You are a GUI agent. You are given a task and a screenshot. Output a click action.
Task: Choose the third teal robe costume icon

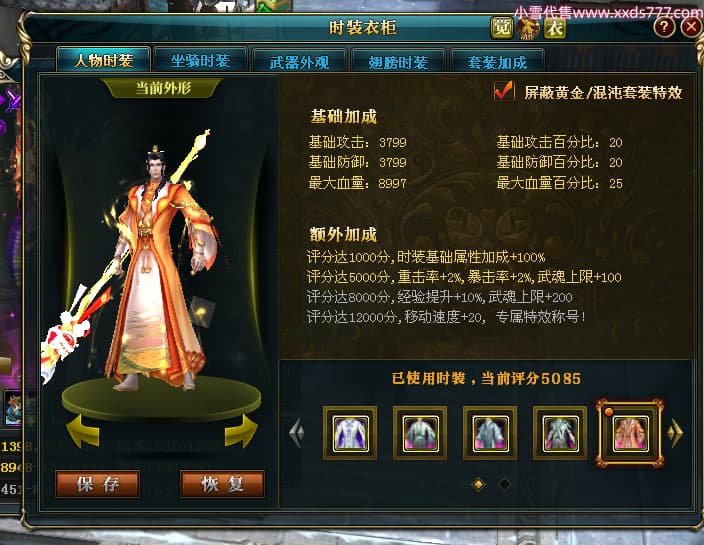click(490, 433)
